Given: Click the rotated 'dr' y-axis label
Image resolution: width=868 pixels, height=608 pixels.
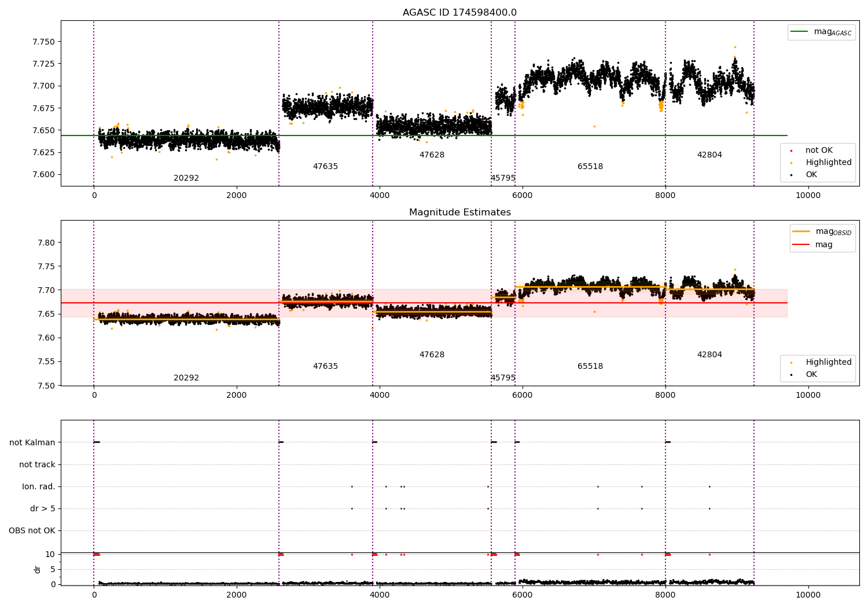Looking at the screenshot, I should pos(38,570).
